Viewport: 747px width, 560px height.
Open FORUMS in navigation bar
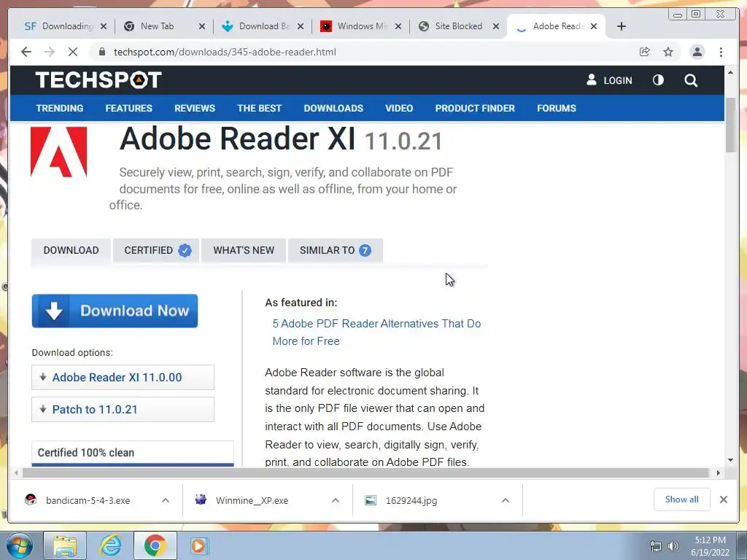coord(557,108)
